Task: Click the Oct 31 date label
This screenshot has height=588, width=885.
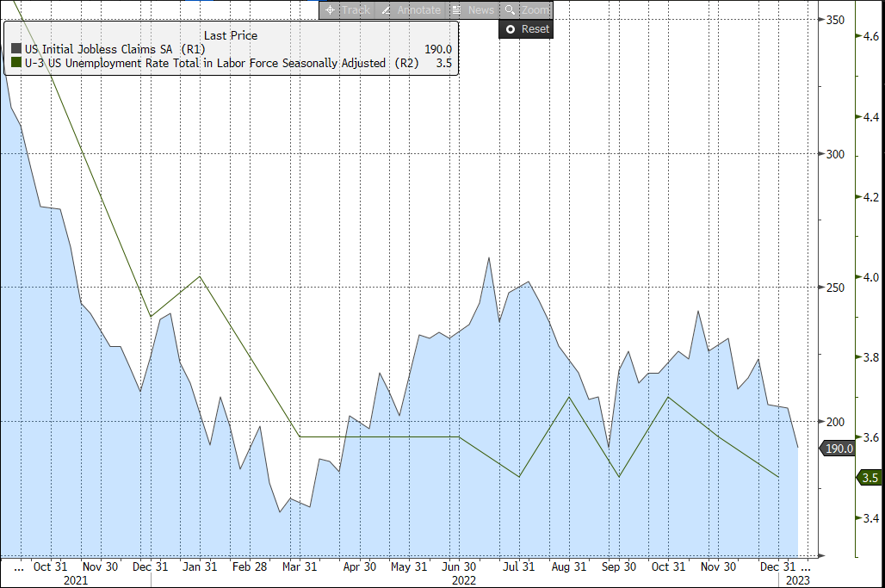Action: [x=50, y=567]
